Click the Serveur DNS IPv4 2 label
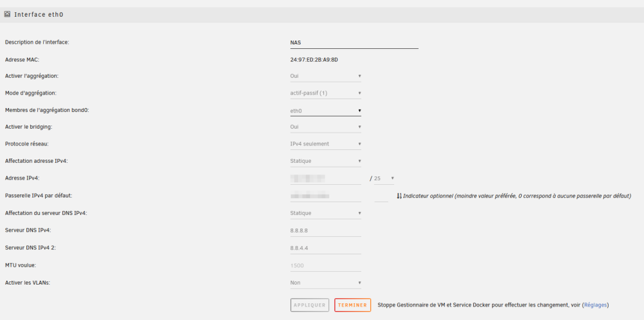Image resolution: width=644 pixels, height=320 pixels. point(30,248)
